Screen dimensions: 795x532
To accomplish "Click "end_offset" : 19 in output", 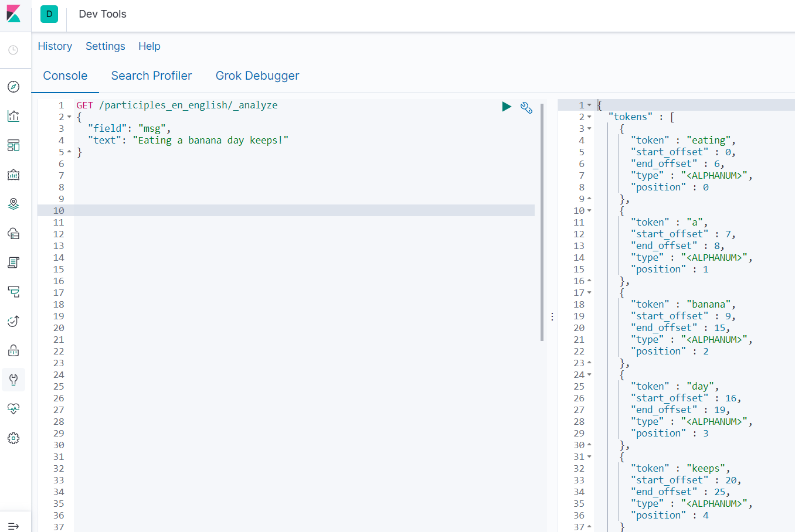I will coord(681,410).
